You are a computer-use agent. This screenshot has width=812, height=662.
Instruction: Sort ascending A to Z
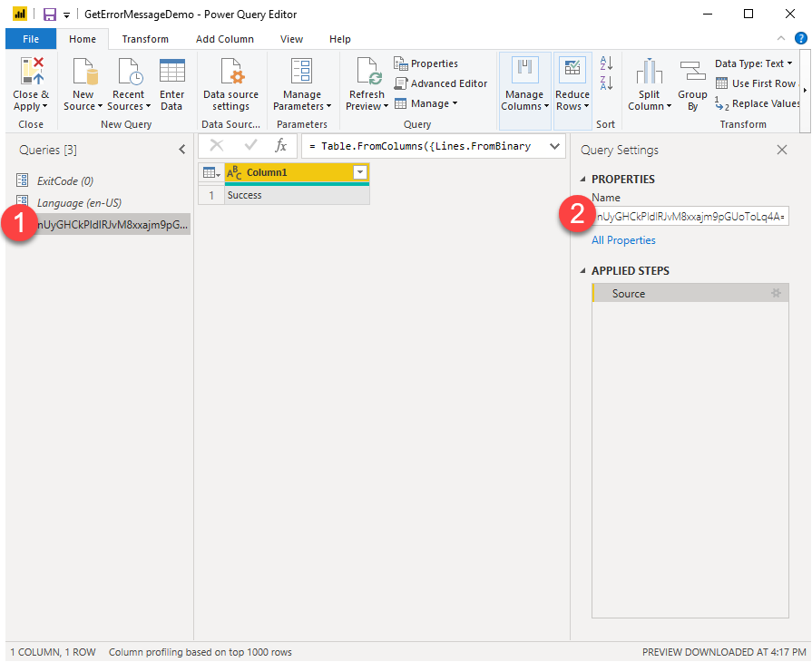(606, 63)
